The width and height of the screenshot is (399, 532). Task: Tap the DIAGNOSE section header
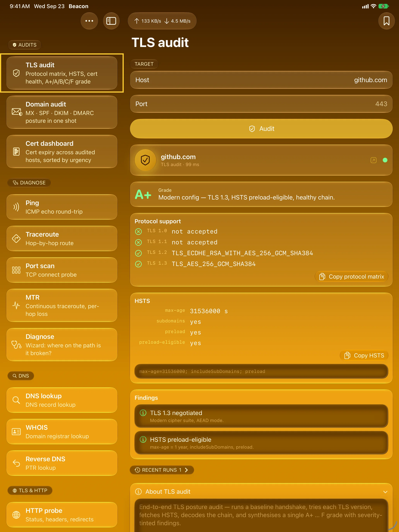[x=29, y=183]
